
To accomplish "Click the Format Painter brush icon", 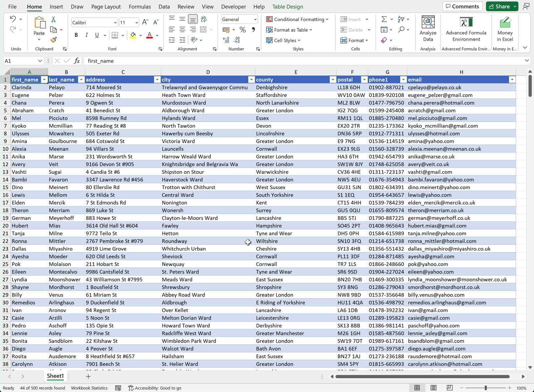I will click(53, 40).
